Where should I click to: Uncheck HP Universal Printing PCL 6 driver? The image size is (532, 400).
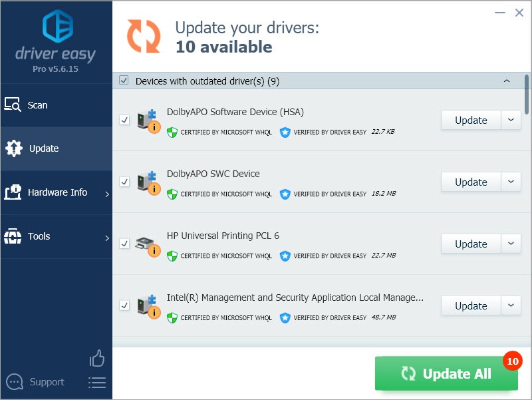click(x=124, y=244)
